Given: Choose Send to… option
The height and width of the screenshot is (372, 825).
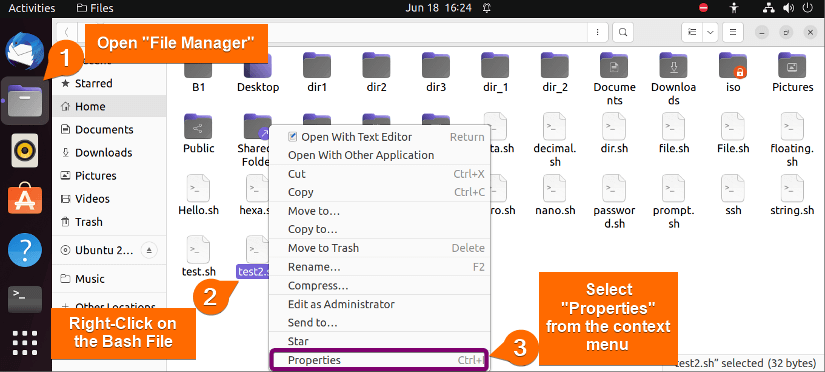Looking at the screenshot, I should (x=379, y=323).
